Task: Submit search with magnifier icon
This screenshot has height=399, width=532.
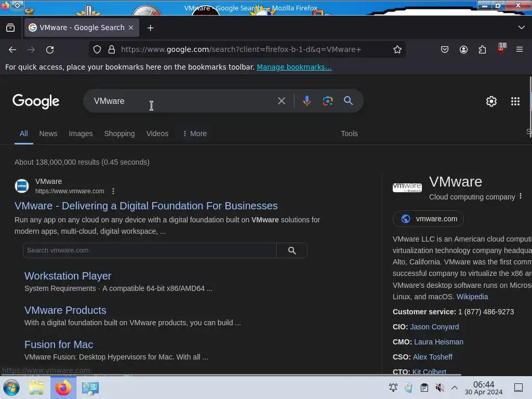Action: click(348, 101)
